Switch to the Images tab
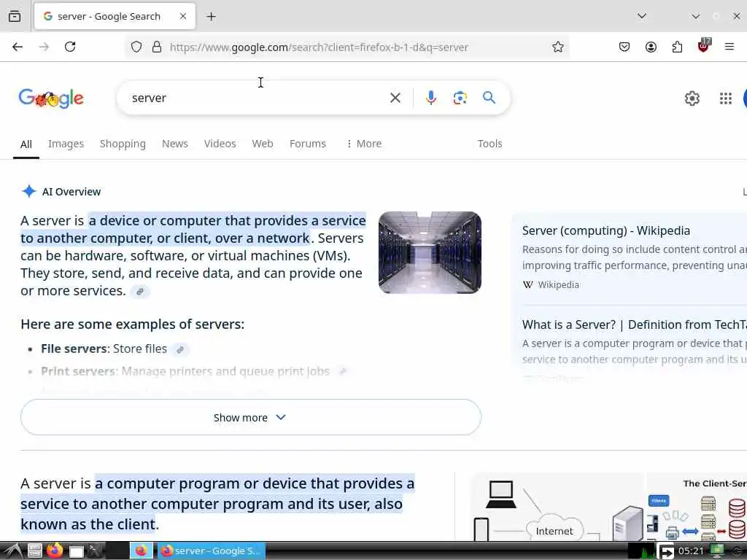 66,144
